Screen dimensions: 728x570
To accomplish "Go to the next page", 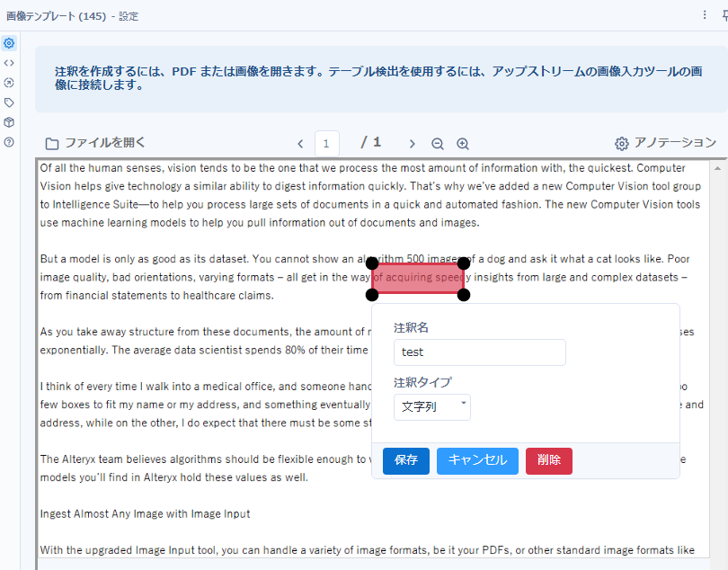I will 412,144.
